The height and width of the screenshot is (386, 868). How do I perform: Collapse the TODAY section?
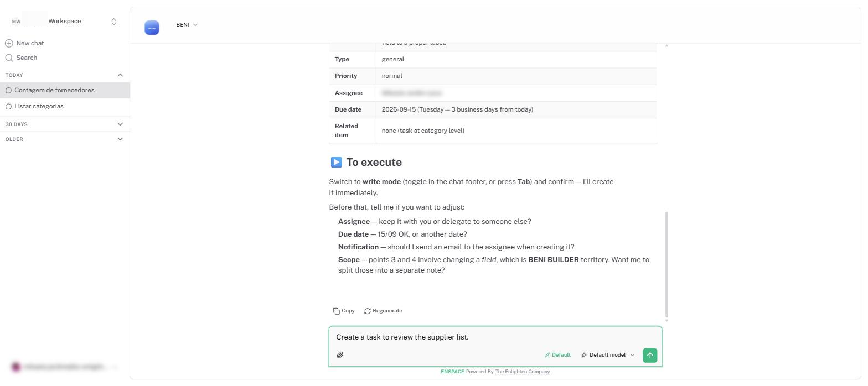120,75
